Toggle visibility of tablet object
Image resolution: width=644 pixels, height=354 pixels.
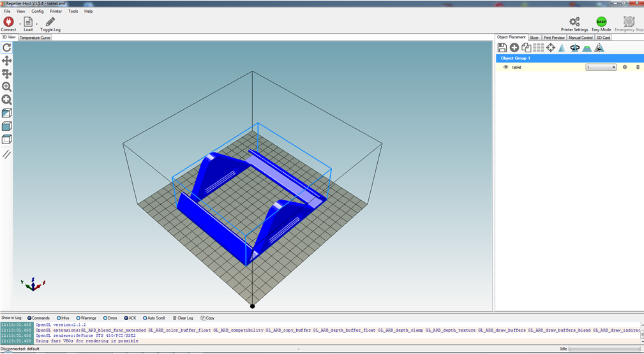(x=505, y=67)
